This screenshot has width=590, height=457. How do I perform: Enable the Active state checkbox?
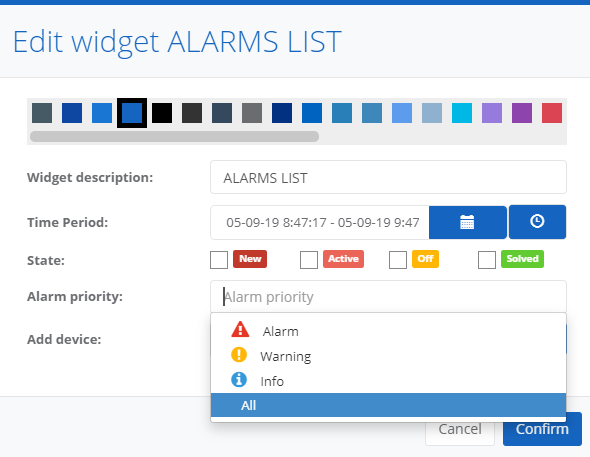[309, 260]
